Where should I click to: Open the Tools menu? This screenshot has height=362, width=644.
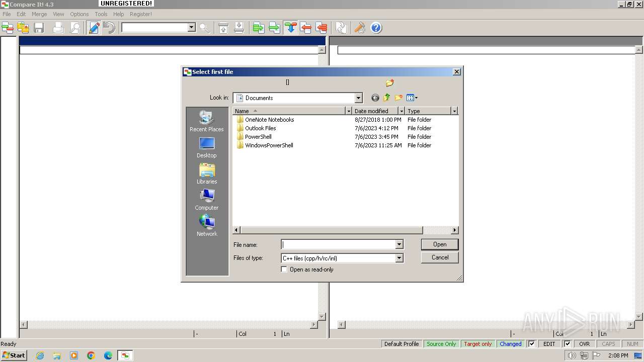click(x=101, y=14)
